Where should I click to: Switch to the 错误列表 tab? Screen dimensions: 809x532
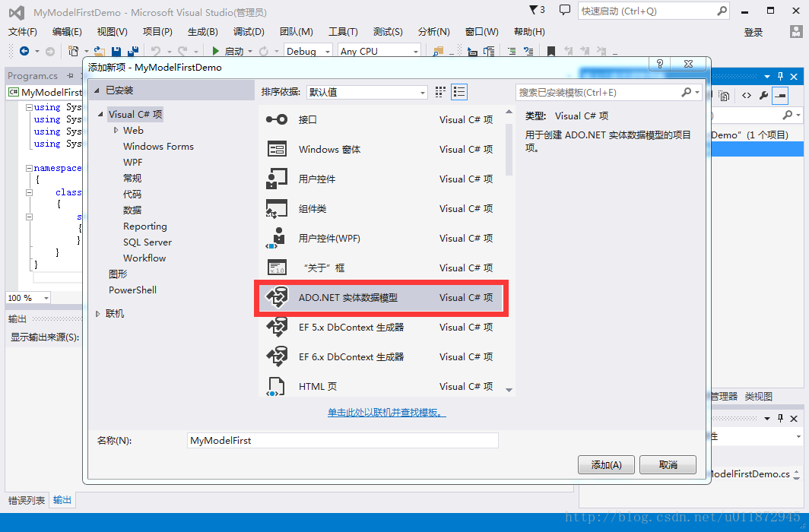pos(27,500)
